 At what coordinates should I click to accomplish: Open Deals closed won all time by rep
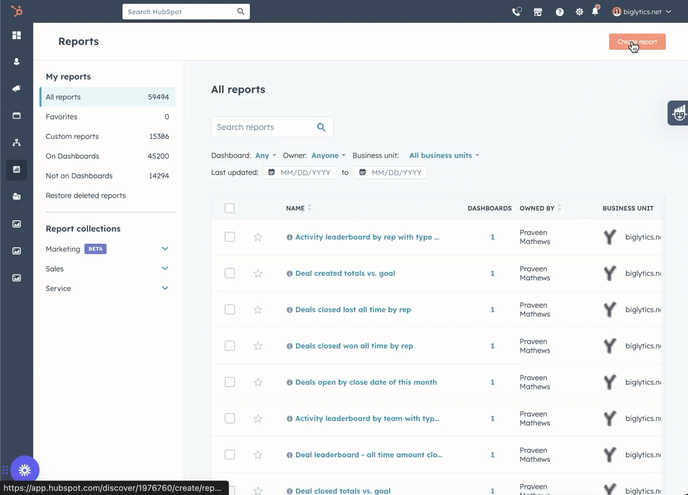pos(354,346)
